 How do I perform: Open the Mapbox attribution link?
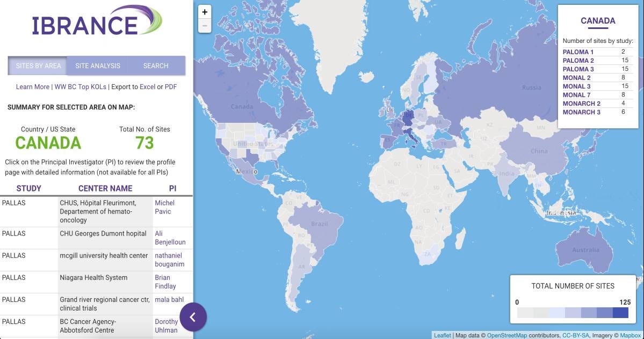click(631, 335)
